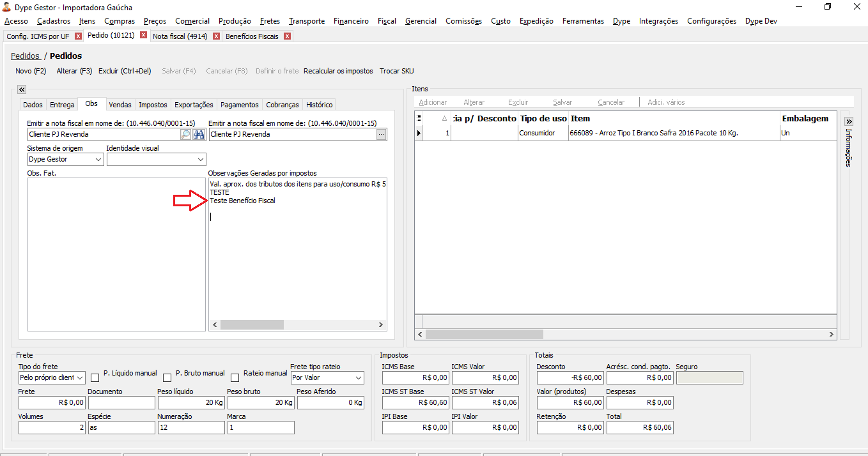Open the Benefícios Fiscais document tab

point(252,36)
